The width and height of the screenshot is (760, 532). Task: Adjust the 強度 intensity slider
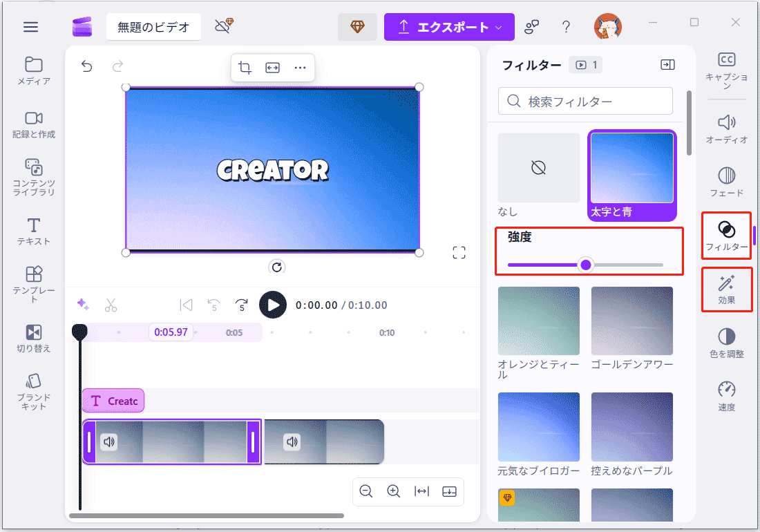tap(586, 265)
